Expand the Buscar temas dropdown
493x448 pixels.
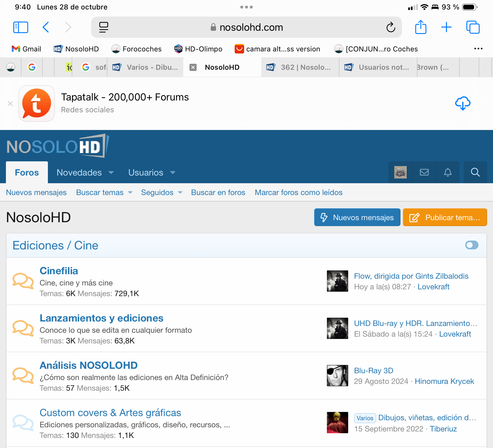[x=130, y=193]
